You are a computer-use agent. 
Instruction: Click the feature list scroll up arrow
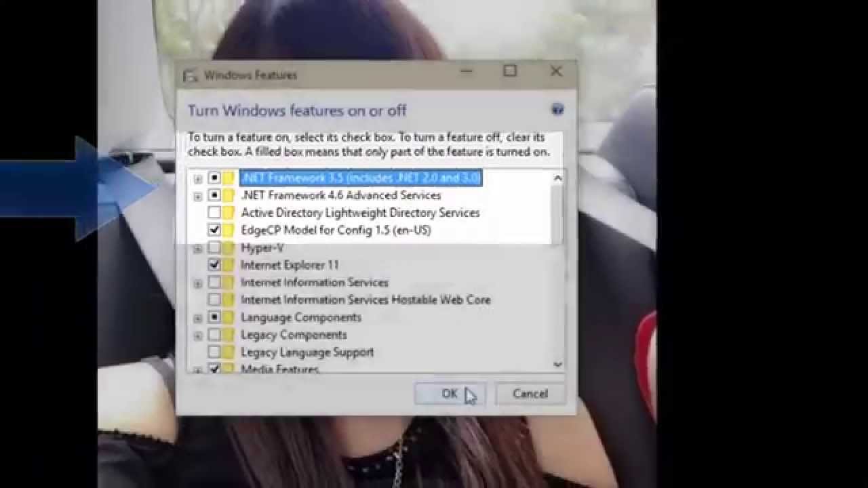[x=557, y=178]
